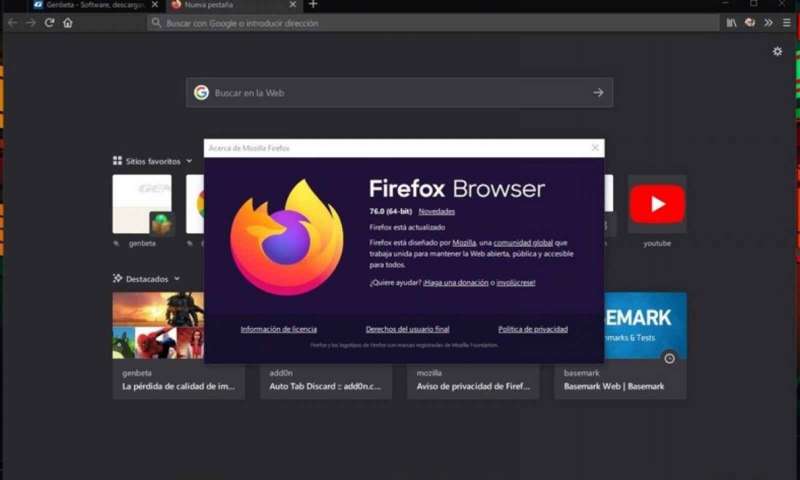
Task: Click the 'Sitios favoritos' grid icon
Action: coord(117,161)
